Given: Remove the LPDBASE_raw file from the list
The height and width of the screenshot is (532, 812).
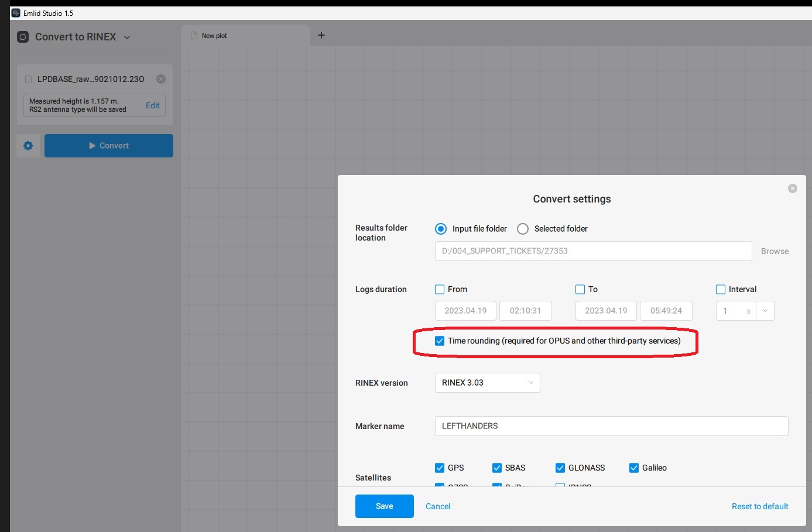Looking at the screenshot, I should click(161, 79).
